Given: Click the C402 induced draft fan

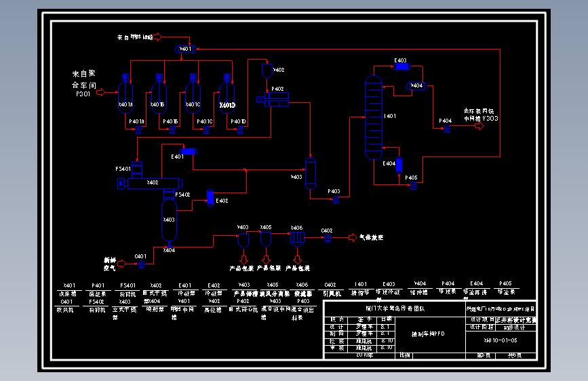Looking at the screenshot, I should coord(328,238).
